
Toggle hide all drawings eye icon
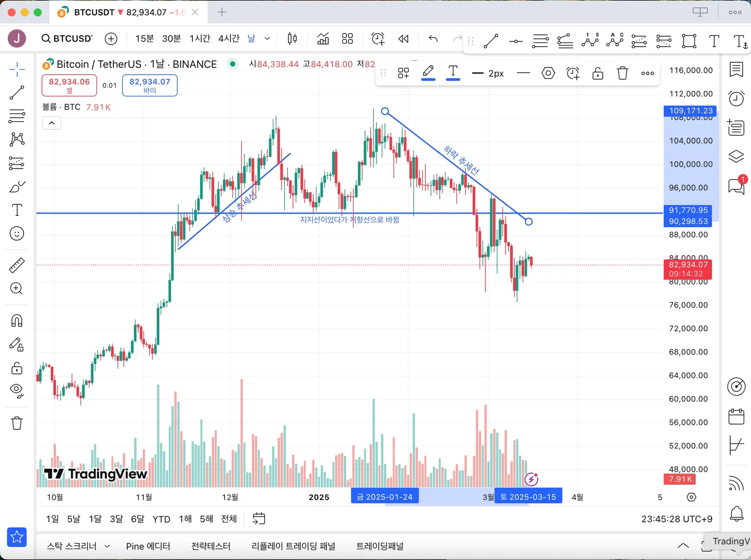[17, 390]
